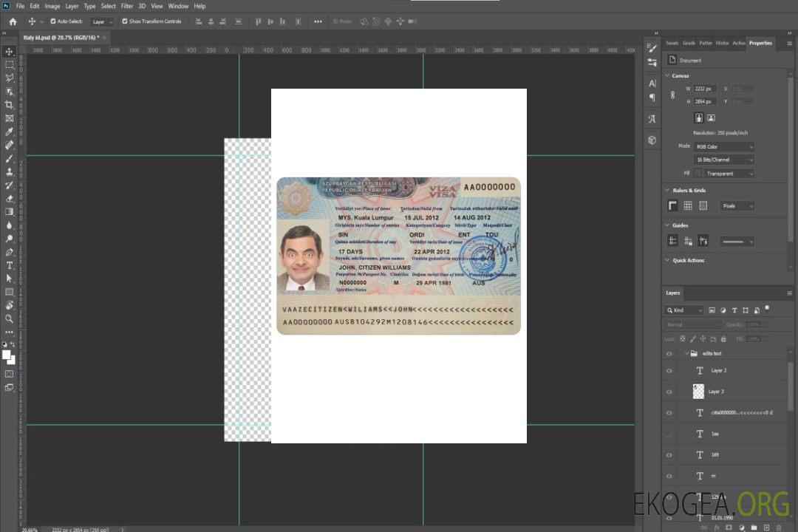
Task: Open the Layer menu
Action: (x=72, y=6)
